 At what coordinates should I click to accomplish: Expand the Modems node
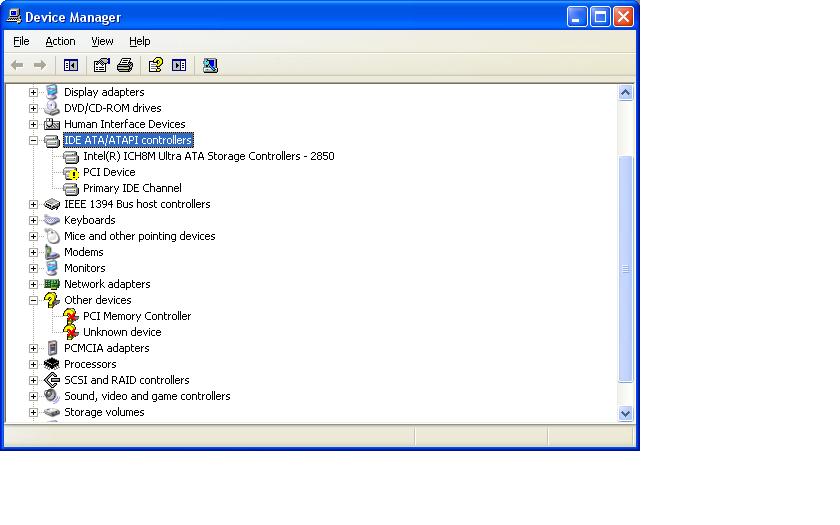click(x=33, y=252)
